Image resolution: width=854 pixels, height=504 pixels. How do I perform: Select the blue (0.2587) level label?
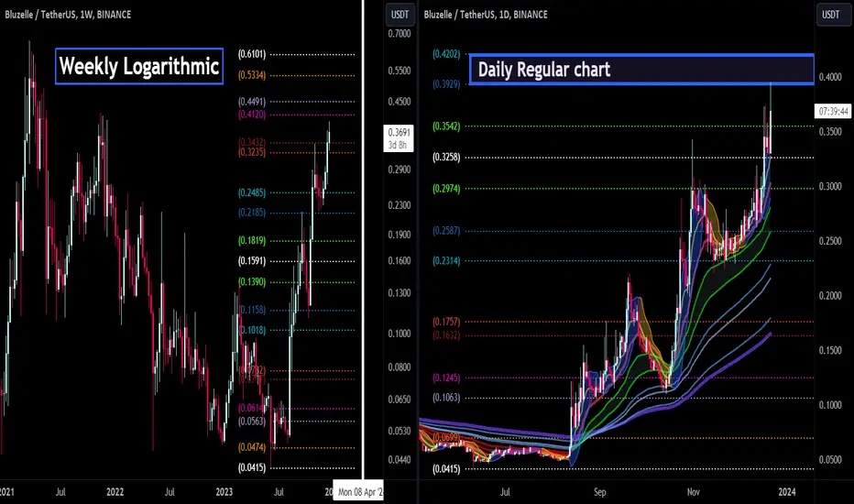(446, 231)
